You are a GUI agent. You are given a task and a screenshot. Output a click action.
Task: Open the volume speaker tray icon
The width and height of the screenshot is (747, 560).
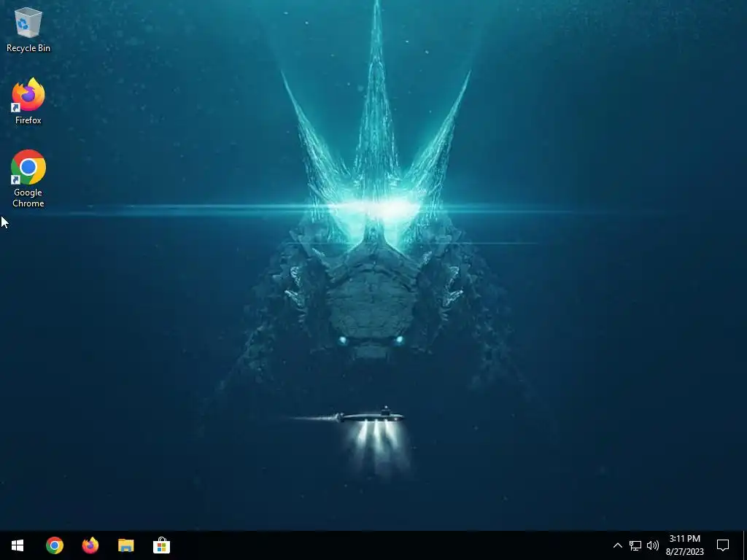click(653, 545)
